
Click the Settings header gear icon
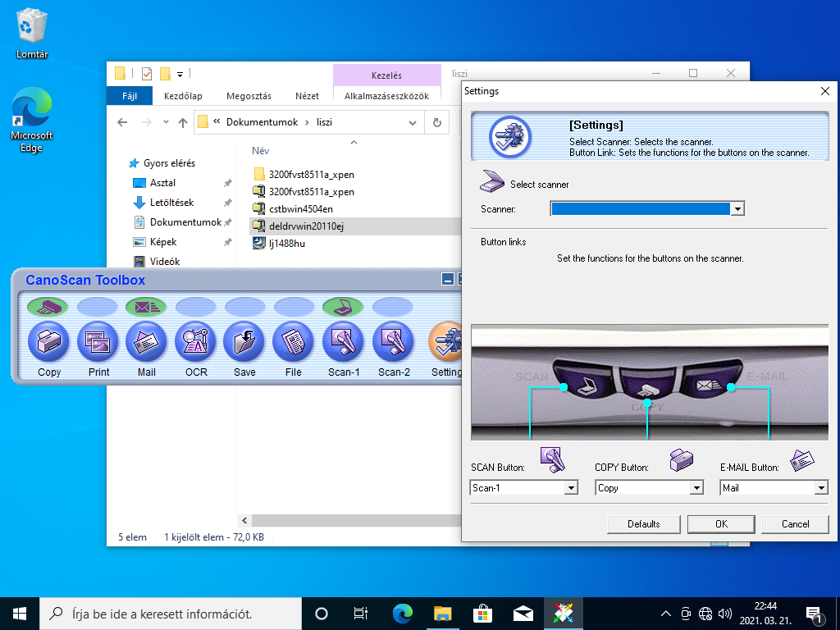(510, 137)
